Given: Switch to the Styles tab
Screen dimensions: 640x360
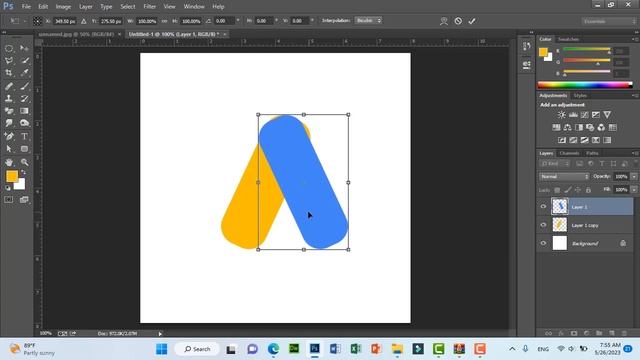Looking at the screenshot, I should coord(580,96).
